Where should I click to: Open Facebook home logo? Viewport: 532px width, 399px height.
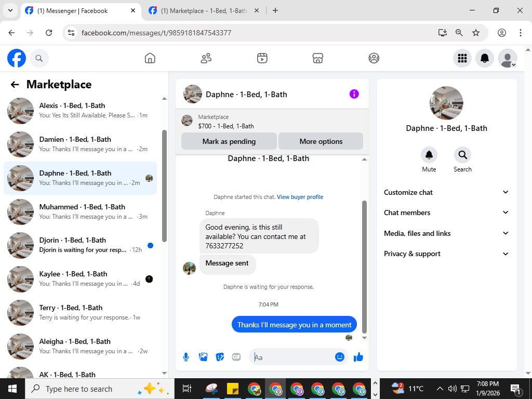17,58
